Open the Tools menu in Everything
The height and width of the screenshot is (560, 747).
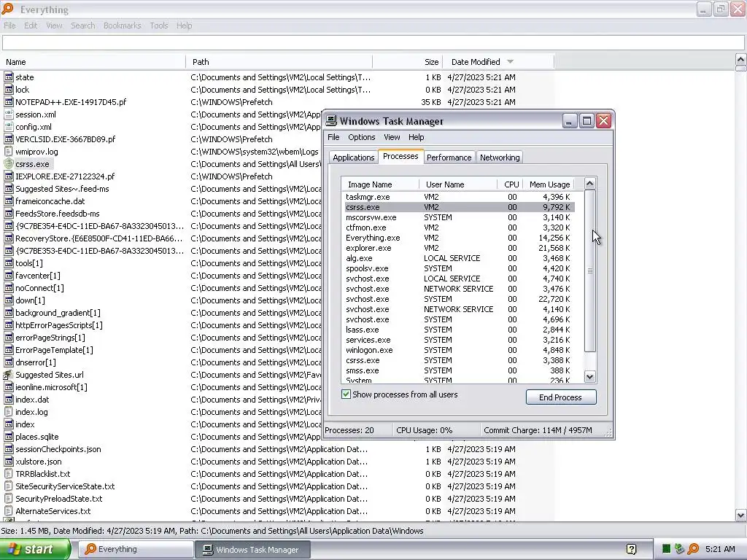(x=158, y=26)
